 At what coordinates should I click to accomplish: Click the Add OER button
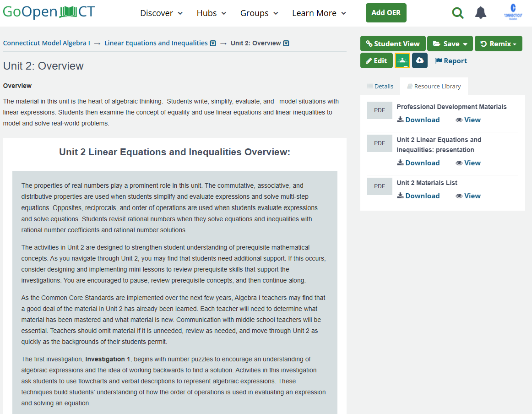(x=386, y=13)
